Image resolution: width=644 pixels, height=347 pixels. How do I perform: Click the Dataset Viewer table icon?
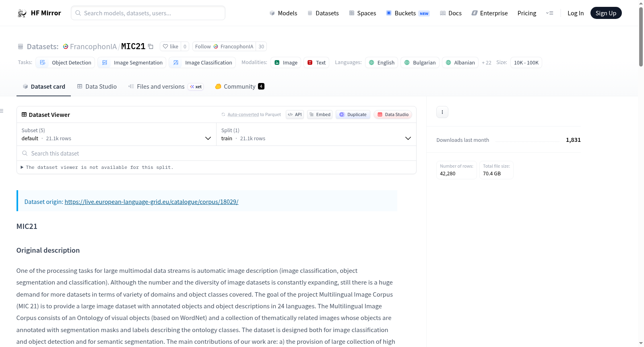pos(24,115)
